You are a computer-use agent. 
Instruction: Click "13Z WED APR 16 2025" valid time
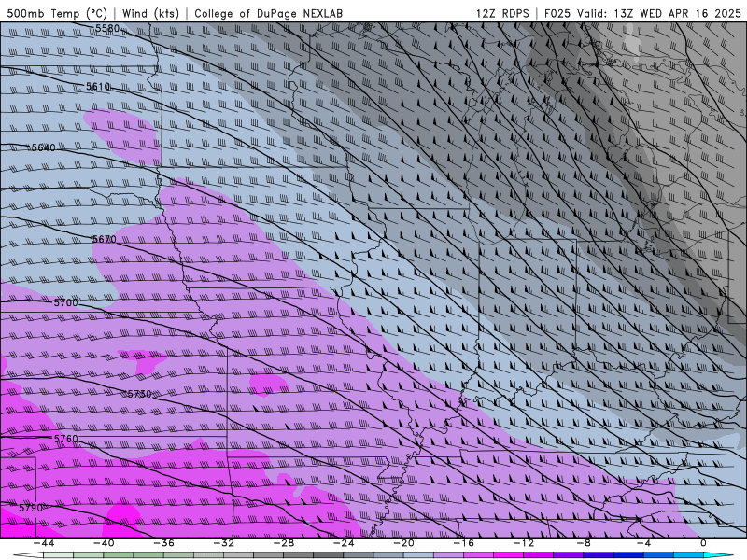click(677, 13)
